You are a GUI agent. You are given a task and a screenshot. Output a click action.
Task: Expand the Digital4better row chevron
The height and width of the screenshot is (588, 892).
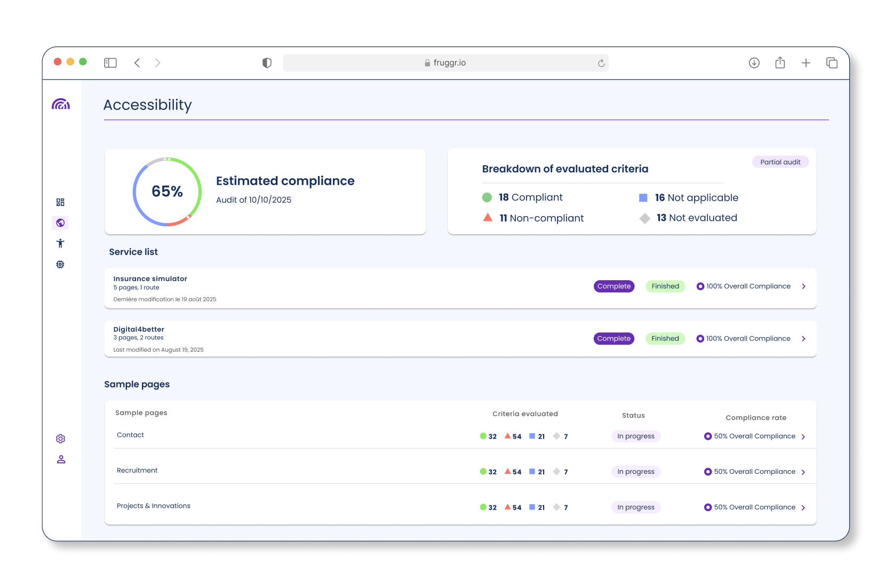coord(803,339)
